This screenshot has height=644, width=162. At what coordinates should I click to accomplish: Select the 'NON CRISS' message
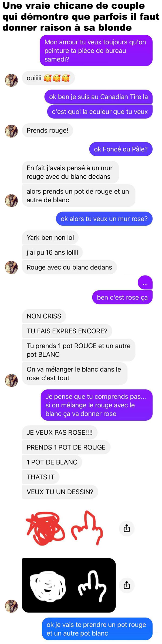pos(44,316)
